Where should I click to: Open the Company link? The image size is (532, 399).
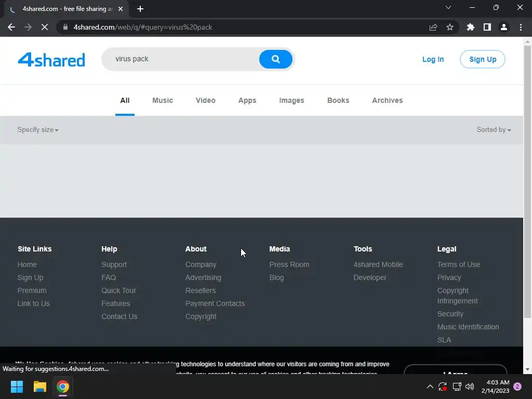click(201, 264)
